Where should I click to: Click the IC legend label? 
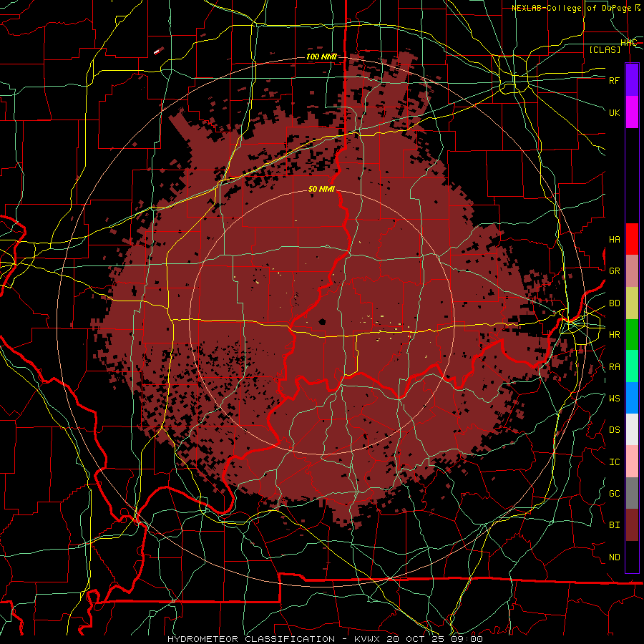[x=615, y=462]
